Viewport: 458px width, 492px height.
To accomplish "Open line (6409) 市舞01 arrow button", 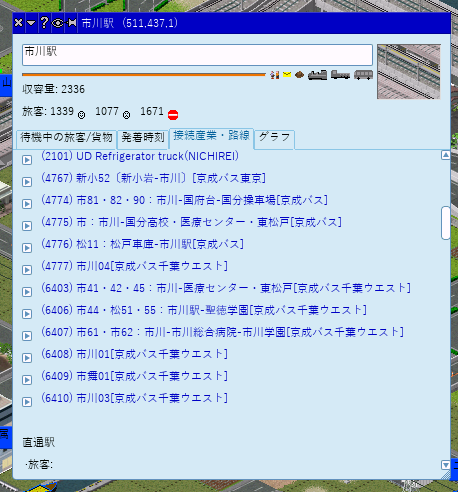I will tap(27, 380).
